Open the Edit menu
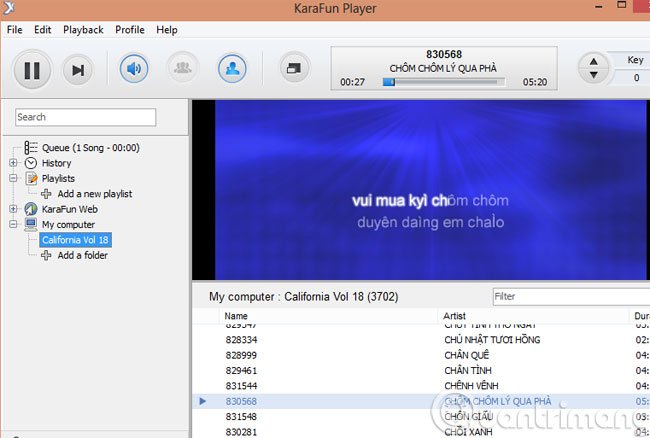This screenshot has width=650, height=438. [42, 30]
